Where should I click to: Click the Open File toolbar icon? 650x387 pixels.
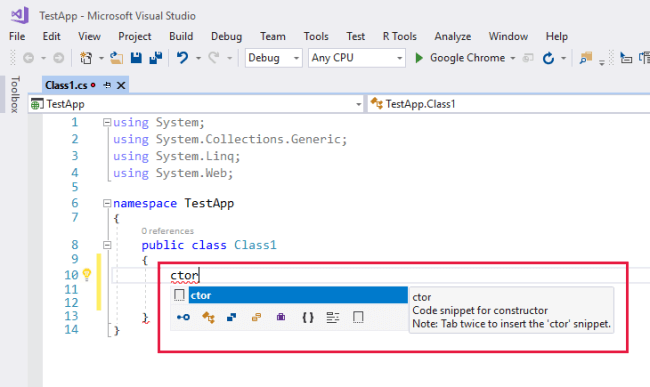[x=116, y=58]
